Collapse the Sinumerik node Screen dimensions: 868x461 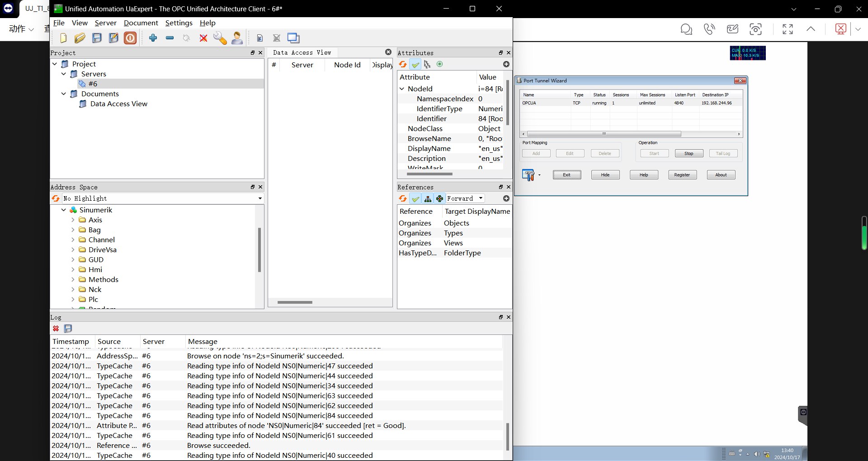coord(64,210)
